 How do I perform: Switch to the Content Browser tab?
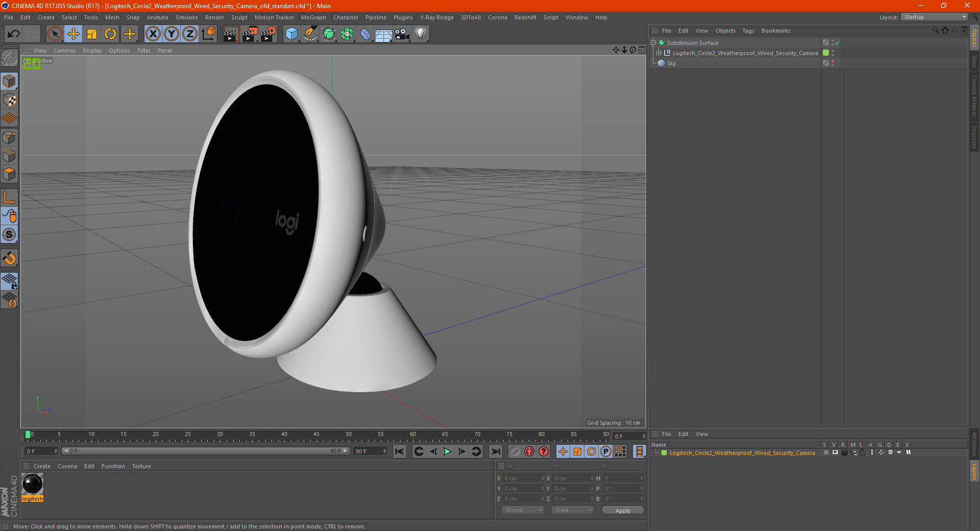(x=974, y=95)
